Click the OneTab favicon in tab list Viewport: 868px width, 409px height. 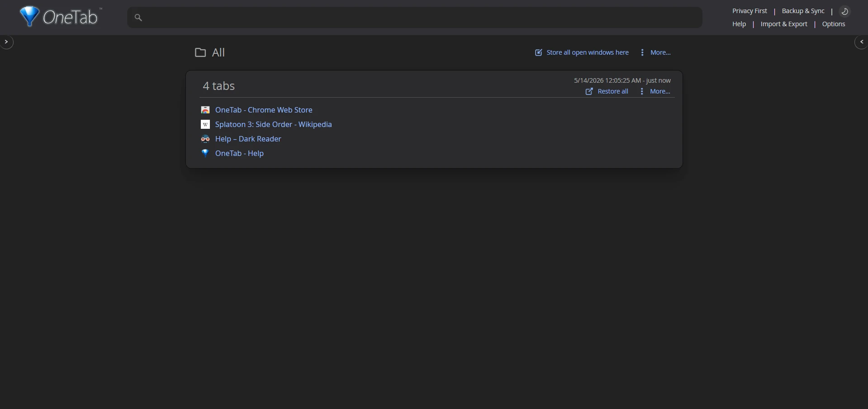pos(205,153)
